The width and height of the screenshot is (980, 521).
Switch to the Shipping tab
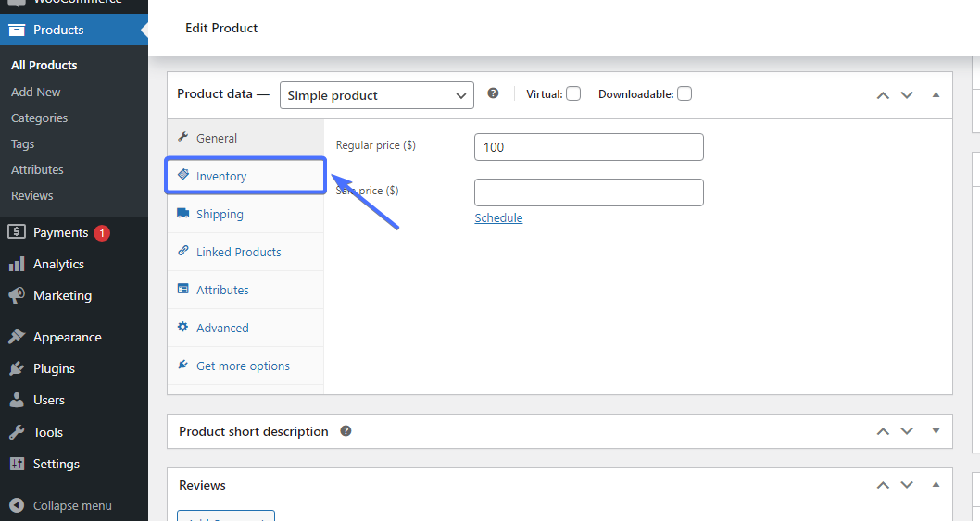220,214
